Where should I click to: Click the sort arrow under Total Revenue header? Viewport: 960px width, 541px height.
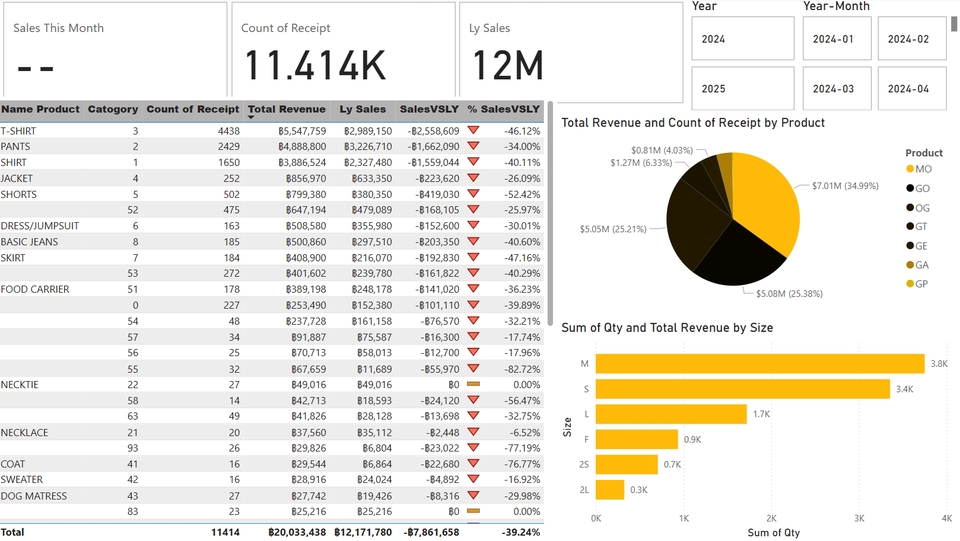pyautogui.click(x=252, y=118)
